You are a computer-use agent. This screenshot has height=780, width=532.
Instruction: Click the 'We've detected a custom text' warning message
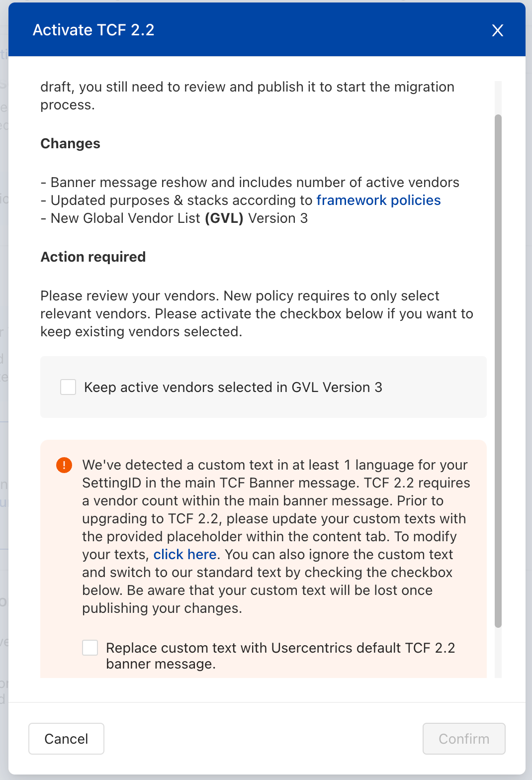coord(276,536)
